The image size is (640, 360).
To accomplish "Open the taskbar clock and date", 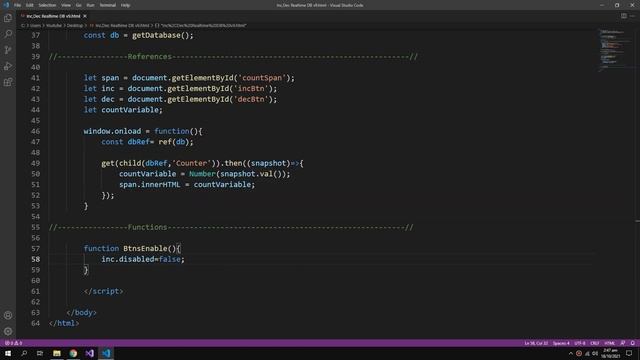I will (611, 353).
